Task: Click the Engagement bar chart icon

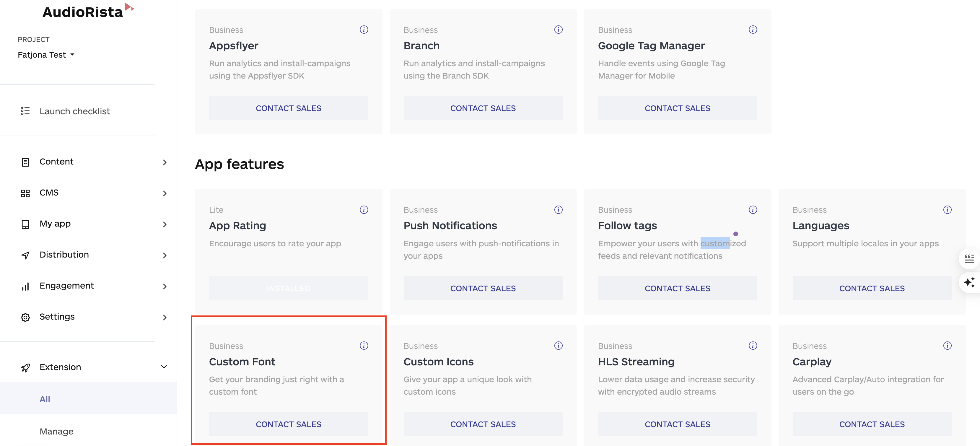Action: tap(25, 286)
